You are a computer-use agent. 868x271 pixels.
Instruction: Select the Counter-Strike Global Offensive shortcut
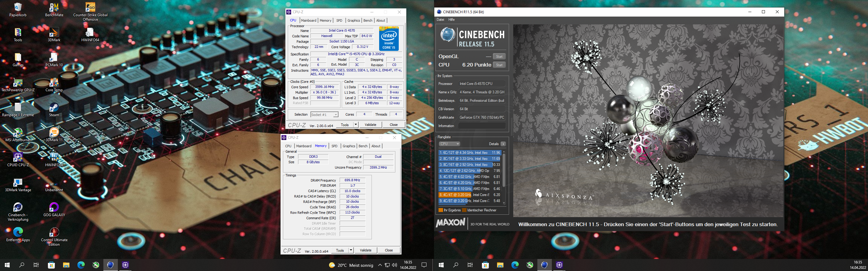click(x=90, y=12)
